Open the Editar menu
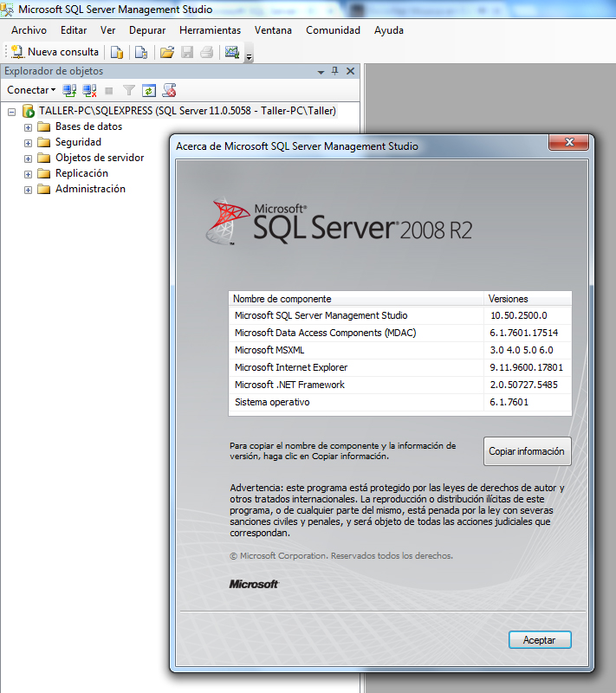The image size is (616, 693). coord(74,30)
